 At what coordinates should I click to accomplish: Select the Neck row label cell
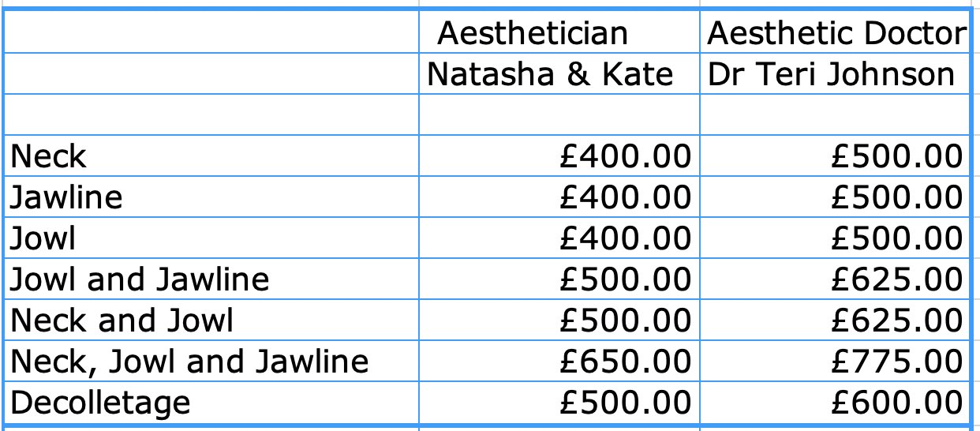coord(49,156)
